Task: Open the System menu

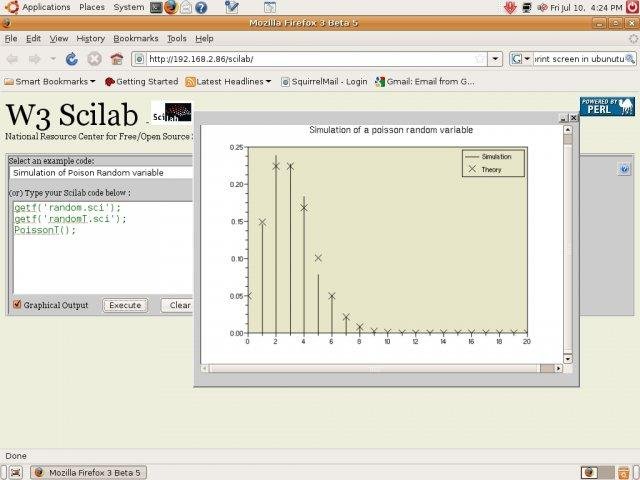Action: coord(129,7)
